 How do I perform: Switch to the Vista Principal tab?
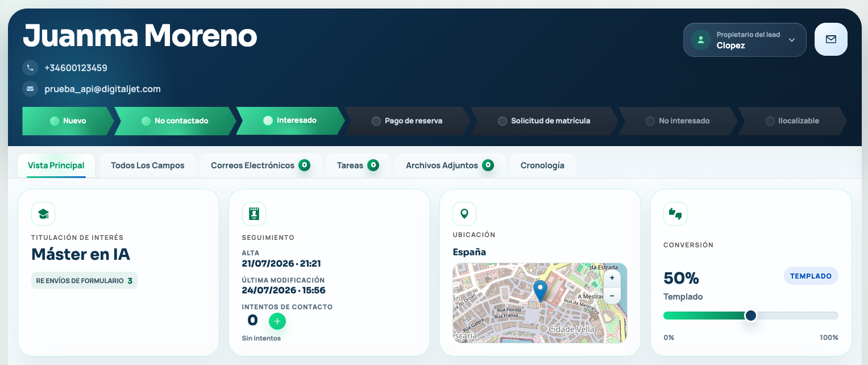point(56,165)
